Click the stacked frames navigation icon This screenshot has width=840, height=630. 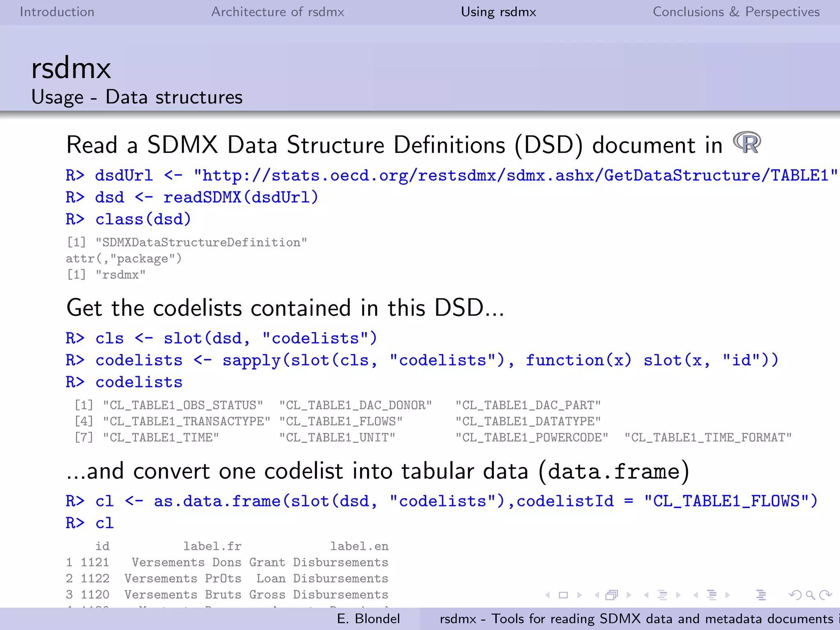[612, 595]
